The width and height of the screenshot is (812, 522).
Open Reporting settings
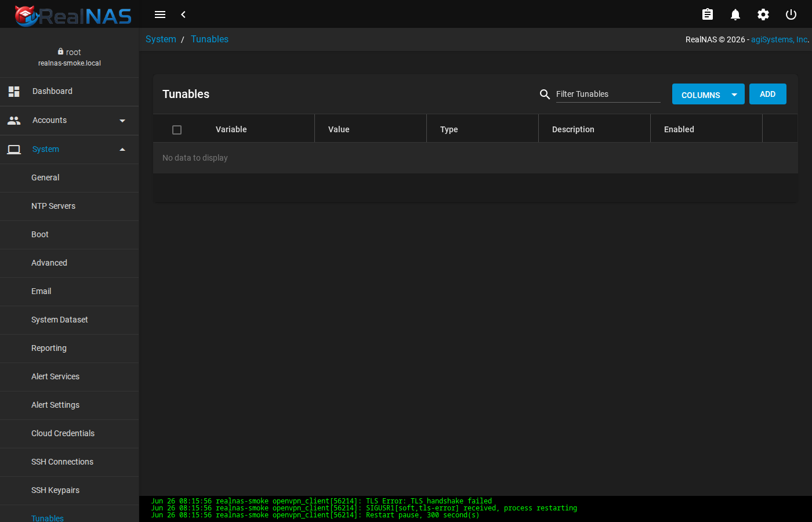coord(70,348)
